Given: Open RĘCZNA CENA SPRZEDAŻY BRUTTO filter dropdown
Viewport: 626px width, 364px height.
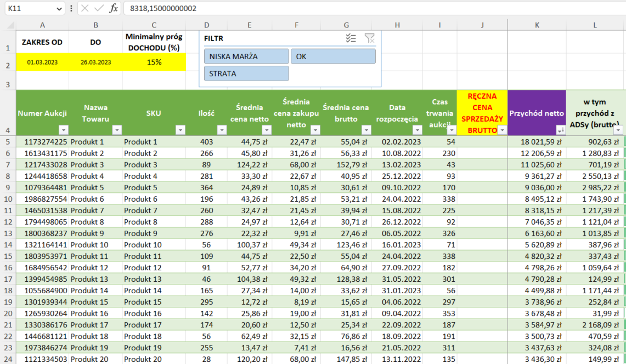Looking at the screenshot, I should pyautogui.click(x=502, y=130).
